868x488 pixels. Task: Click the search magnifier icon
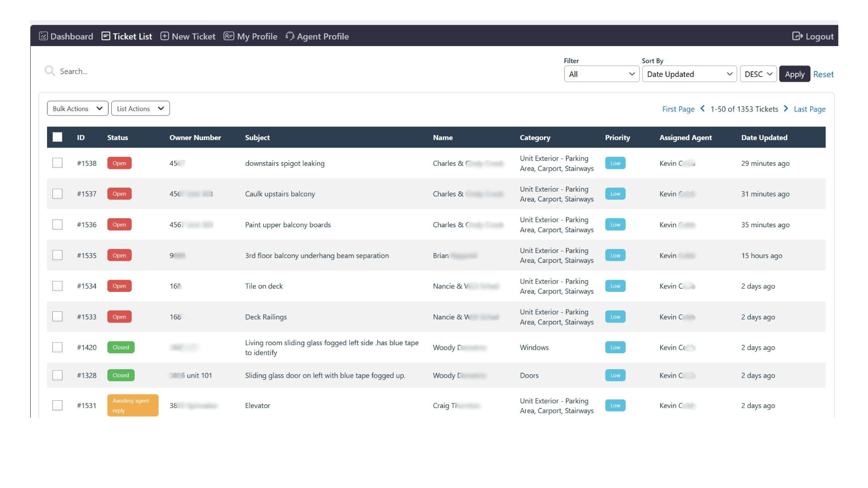50,71
